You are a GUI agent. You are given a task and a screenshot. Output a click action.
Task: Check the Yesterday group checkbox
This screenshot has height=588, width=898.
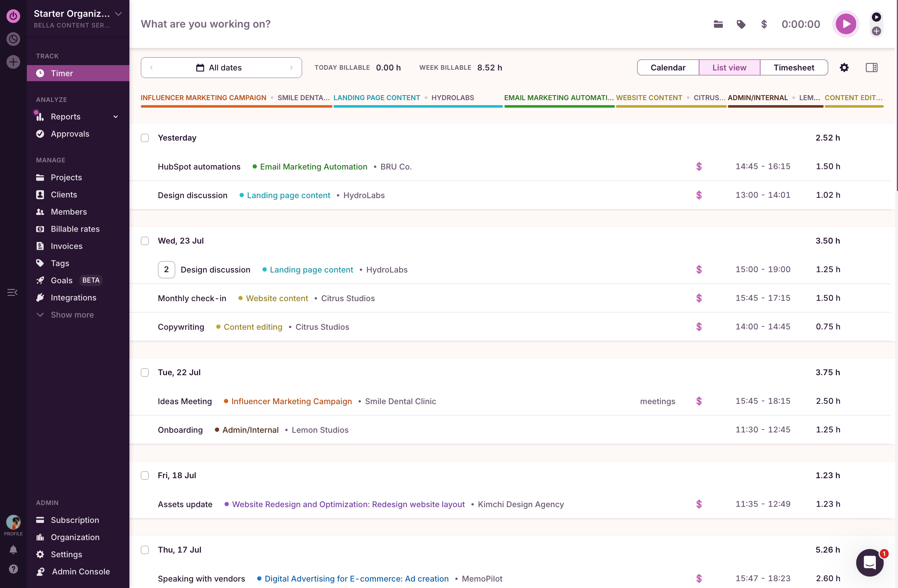click(x=145, y=138)
